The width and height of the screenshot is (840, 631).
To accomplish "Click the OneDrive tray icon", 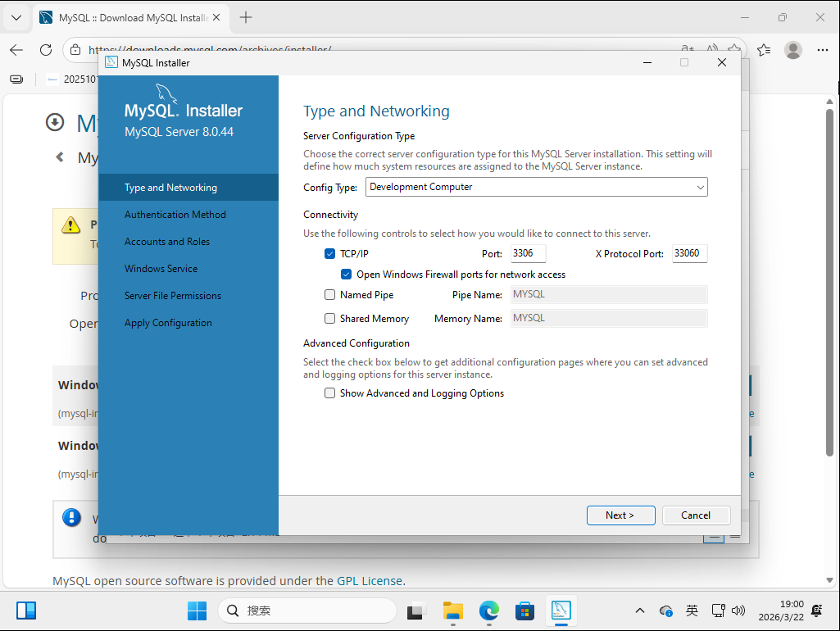I will pos(666,611).
